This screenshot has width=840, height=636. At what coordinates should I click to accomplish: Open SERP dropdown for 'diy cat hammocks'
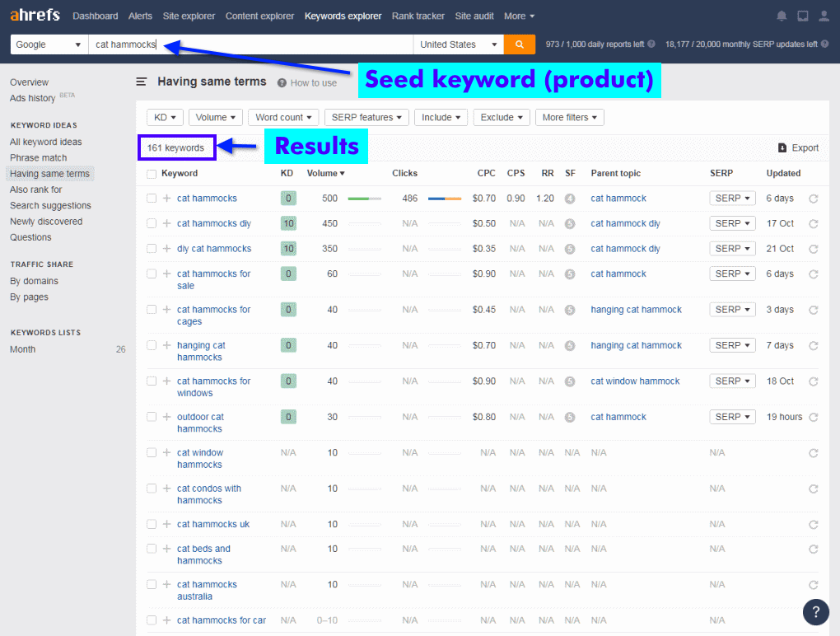coord(732,249)
